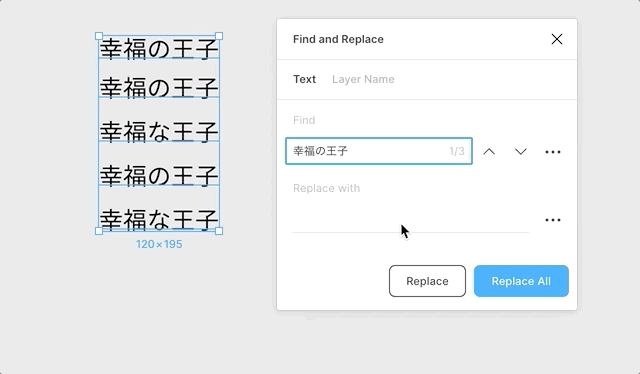Open find options ellipsis menu
The width and height of the screenshot is (640, 374).
coord(553,152)
